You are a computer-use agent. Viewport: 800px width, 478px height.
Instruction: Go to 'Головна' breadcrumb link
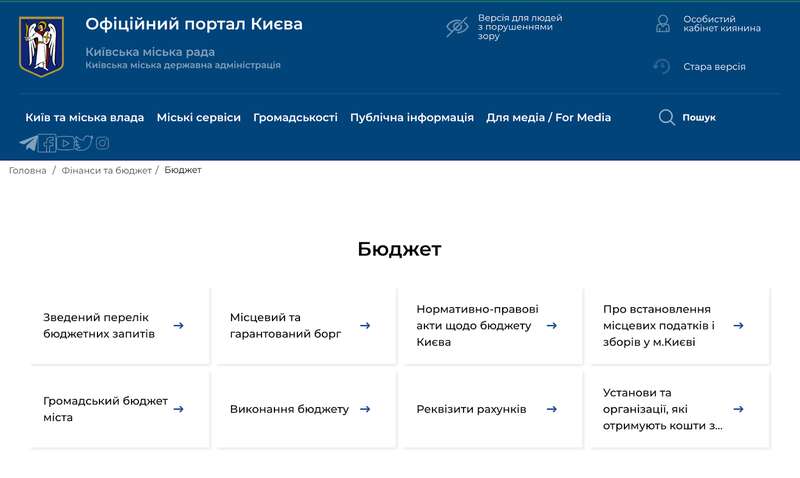point(28,170)
